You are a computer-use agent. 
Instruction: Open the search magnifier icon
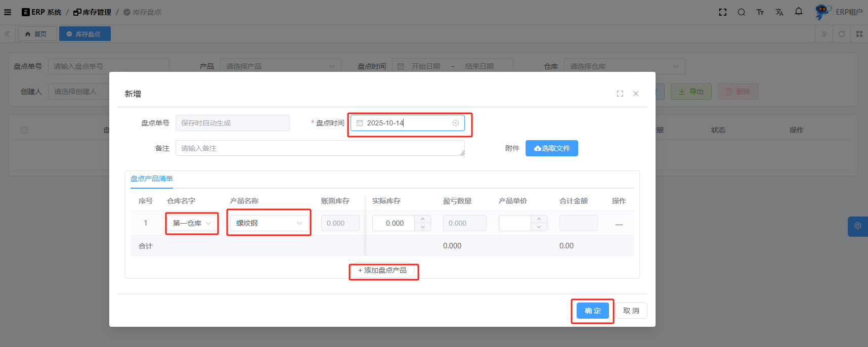[x=741, y=12]
